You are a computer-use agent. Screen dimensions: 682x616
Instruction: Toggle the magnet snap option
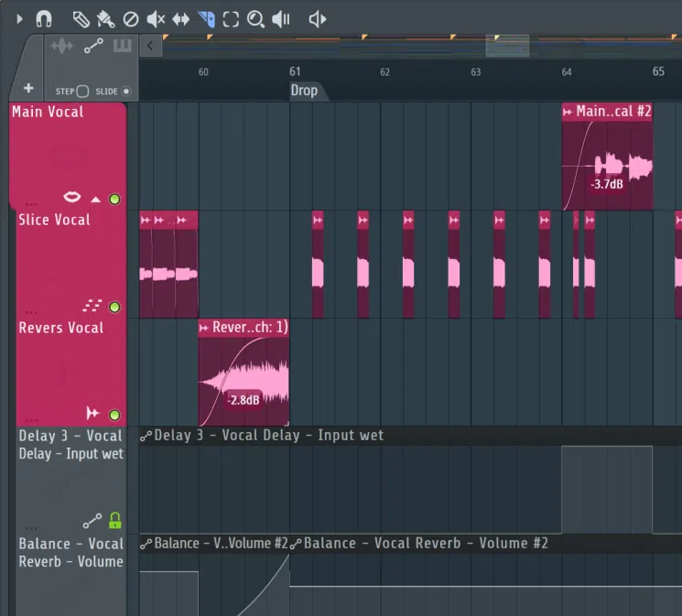(x=44, y=19)
